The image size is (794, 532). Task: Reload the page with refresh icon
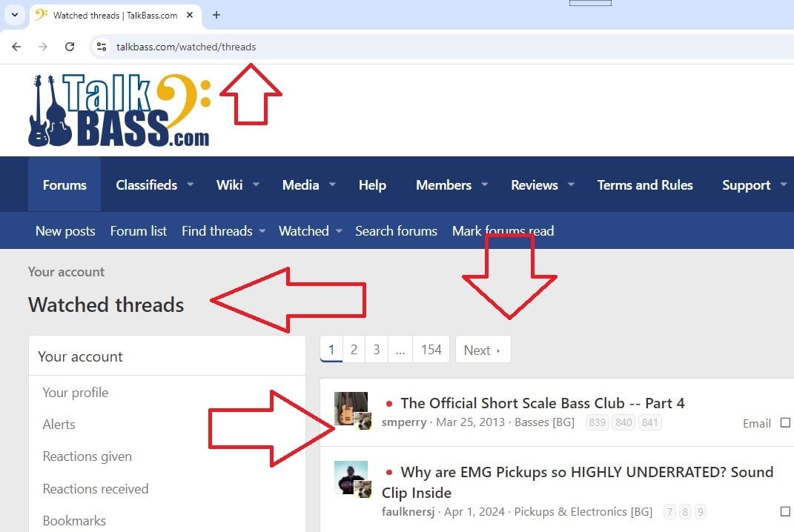(x=70, y=47)
